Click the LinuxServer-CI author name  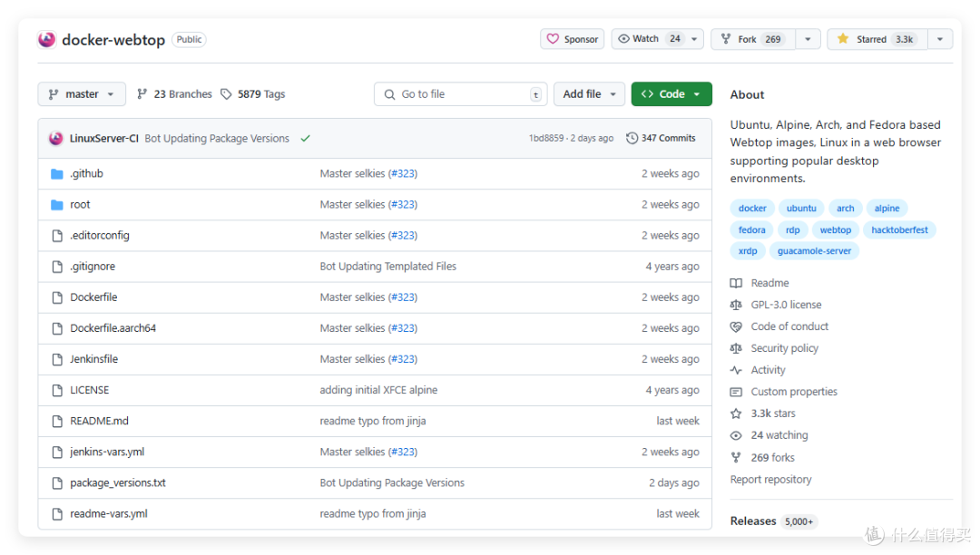103,139
